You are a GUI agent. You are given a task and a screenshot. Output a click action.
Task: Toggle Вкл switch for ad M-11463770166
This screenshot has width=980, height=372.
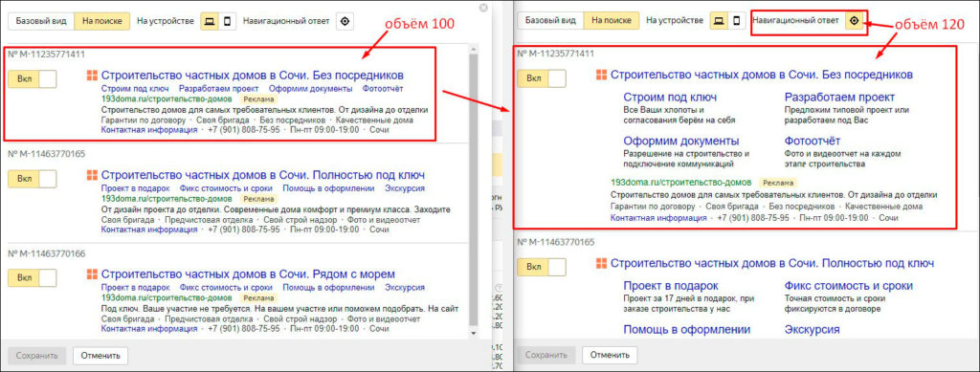coord(33,277)
